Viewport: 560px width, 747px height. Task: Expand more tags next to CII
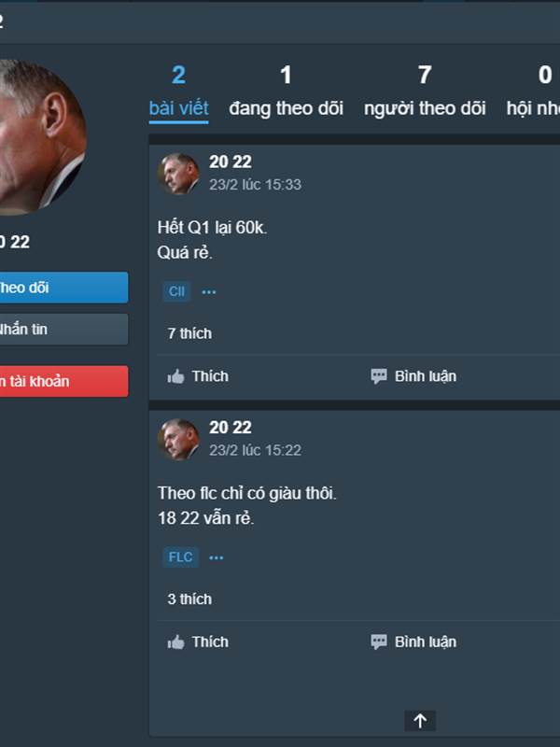click(209, 291)
